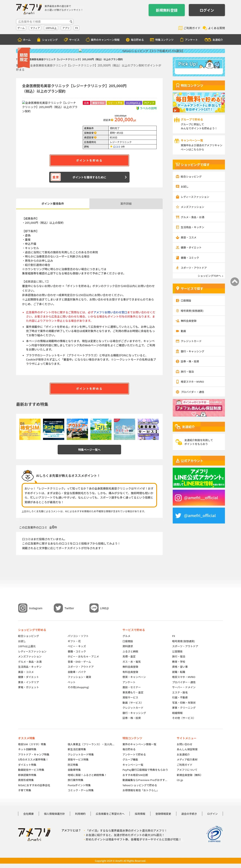Open the サービス nav menu
Image resolution: width=241 pixels, height=868 pixels.
coord(71,40)
